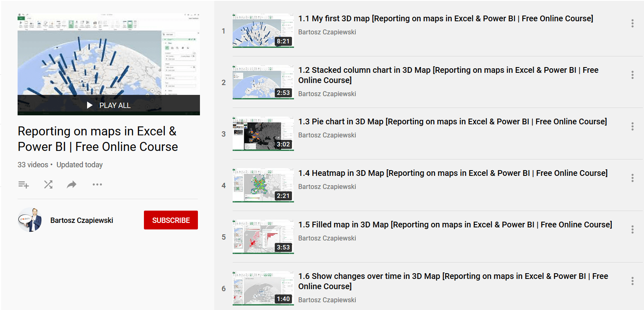The height and width of the screenshot is (310, 644).
Task: Open video '1.6 Show changes over time'
Action: tap(453, 281)
